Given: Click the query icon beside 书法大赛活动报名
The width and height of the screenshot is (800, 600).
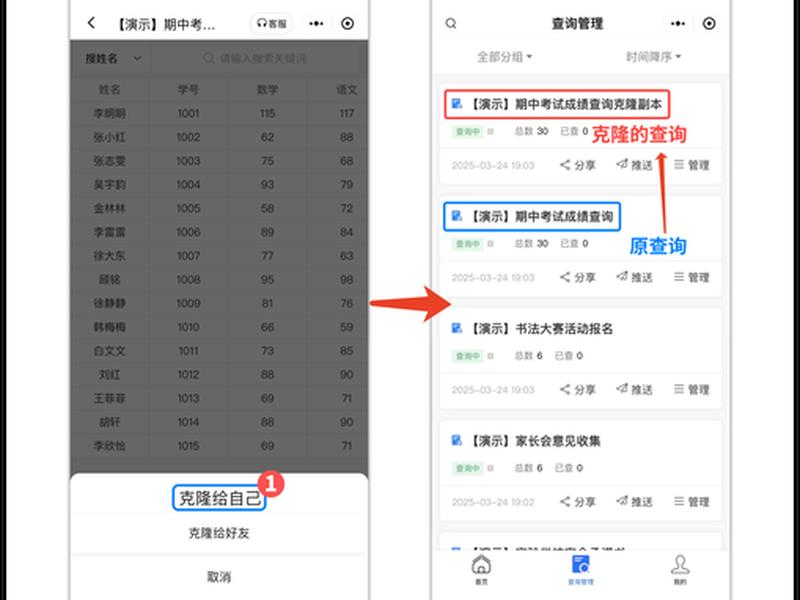Looking at the screenshot, I should click(457, 328).
